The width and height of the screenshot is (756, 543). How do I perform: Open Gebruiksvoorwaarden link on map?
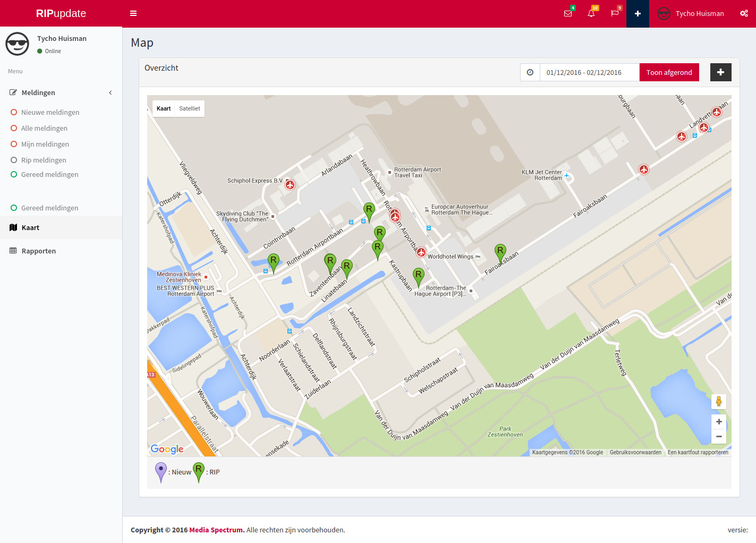click(635, 453)
